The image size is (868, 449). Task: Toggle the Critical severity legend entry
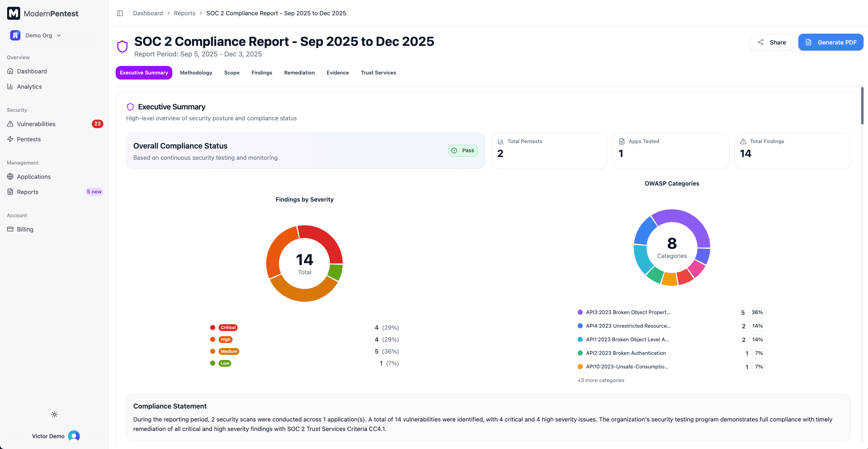point(227,327)
